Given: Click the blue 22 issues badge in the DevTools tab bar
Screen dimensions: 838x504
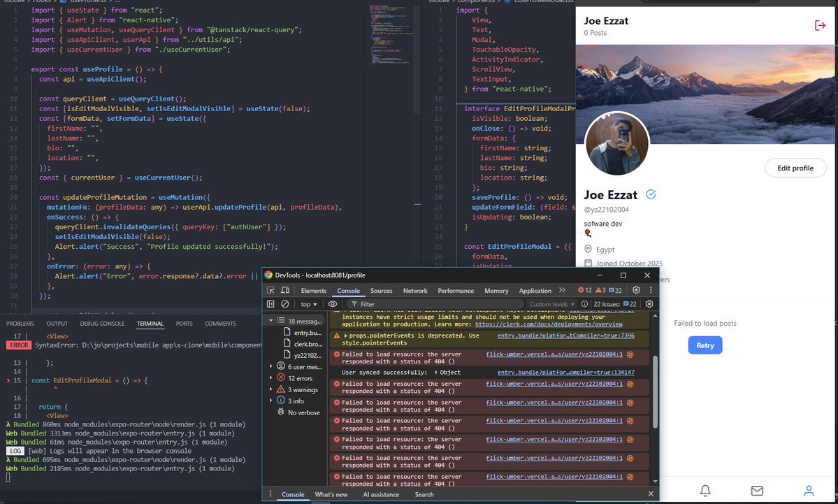Looking at the screenshot, I should [x=615, y=290].
